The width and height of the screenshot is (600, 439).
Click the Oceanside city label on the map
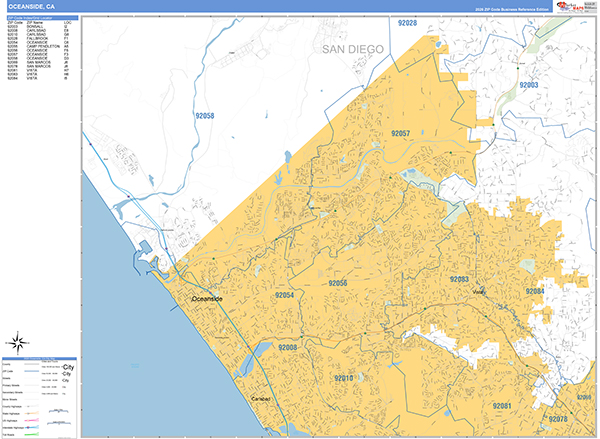point(209,298)
